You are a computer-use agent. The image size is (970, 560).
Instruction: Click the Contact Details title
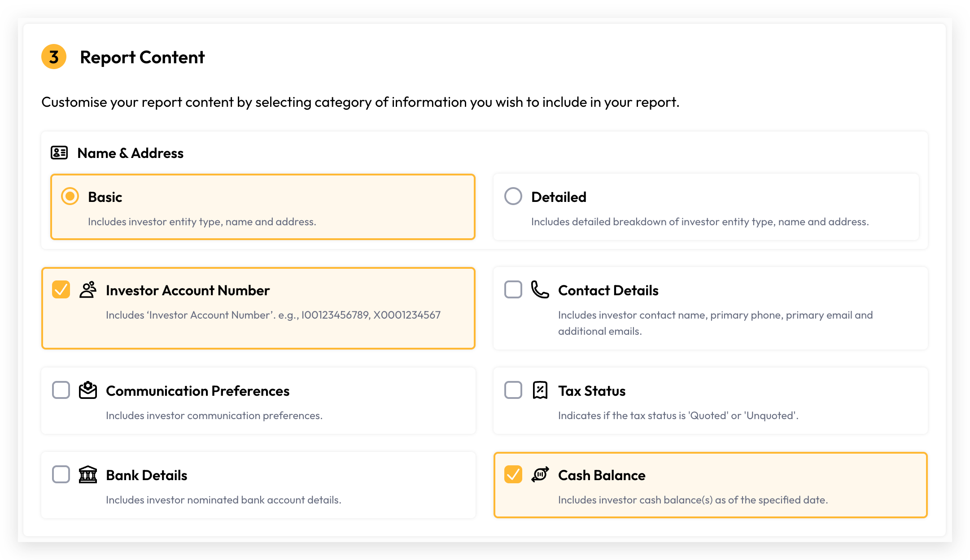[x=608, y=290]
